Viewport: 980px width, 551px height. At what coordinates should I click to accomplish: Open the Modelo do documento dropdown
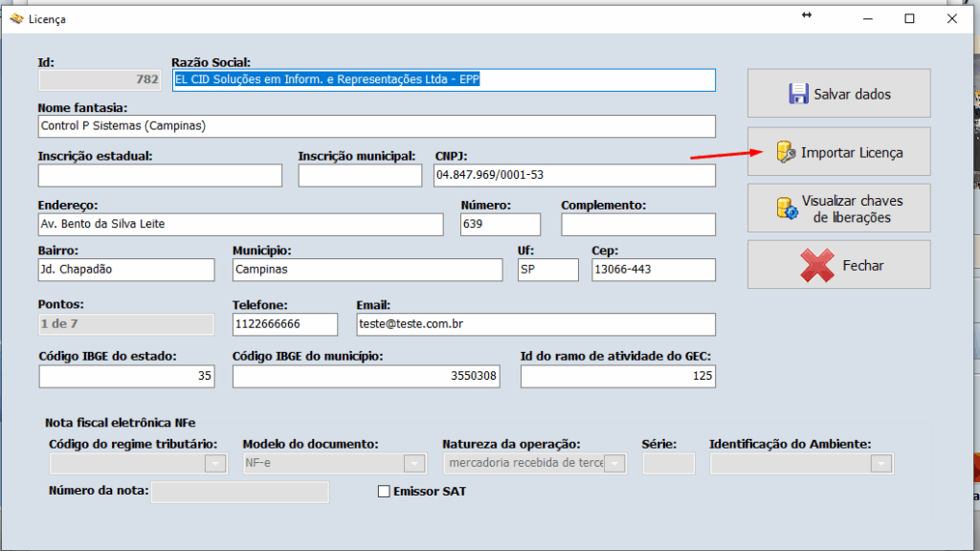point(414,463)
